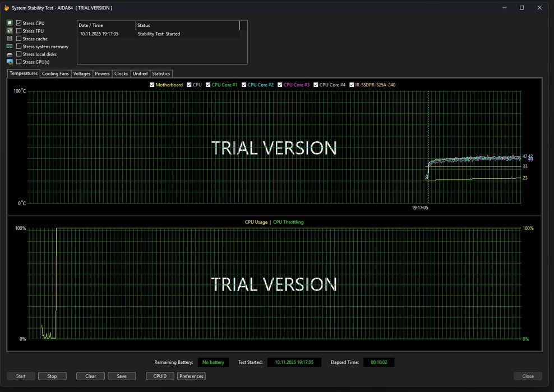Click the FPU icon beside Stress FPU
The image size is (554, 392).
[x=10, y=31]
